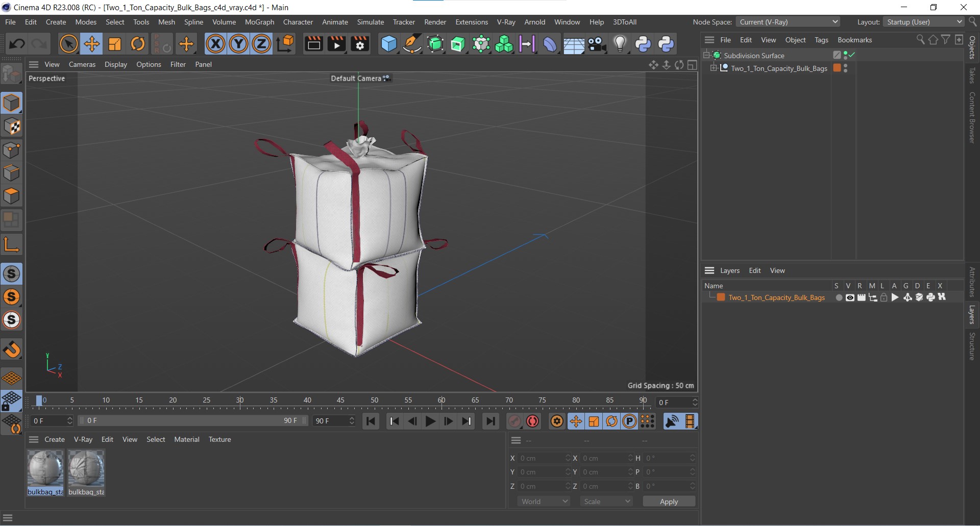Toggle Z axis lock
Viewport: 980px width, 526px height.
point(261,44)
